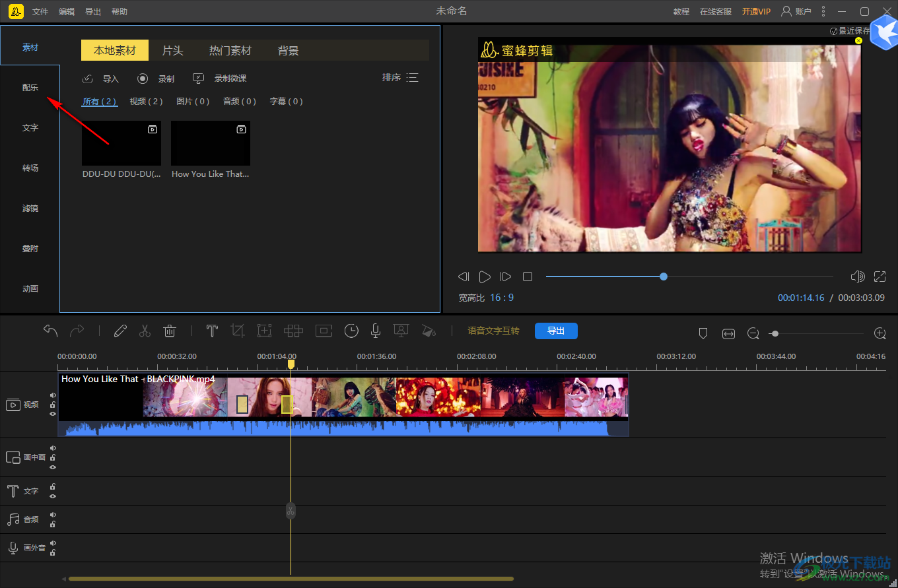
Task: Click the undo arrow in the timeline toolbar
Action: click(51, 331)
